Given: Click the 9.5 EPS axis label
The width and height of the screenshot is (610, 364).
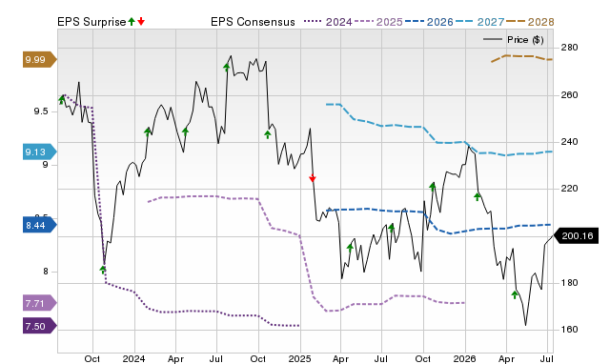Looking at the screenshot, I should coord(41,111).
